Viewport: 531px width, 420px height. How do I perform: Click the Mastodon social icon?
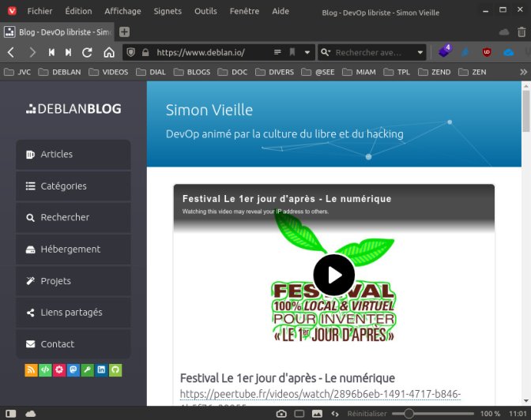point(73,369)
